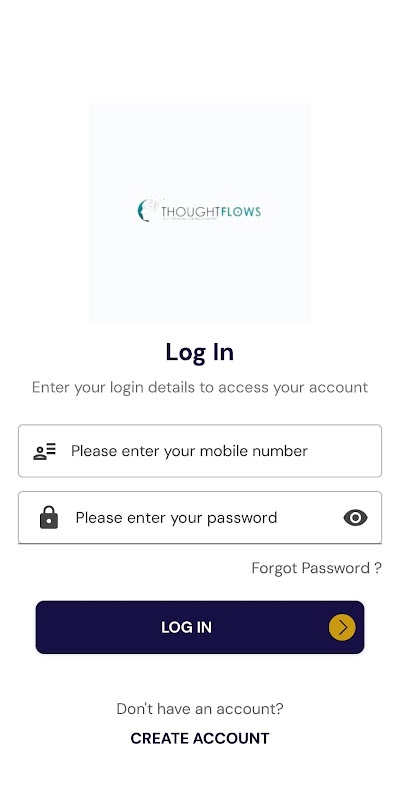
Task: Click the chevron inside the yellow circle
Action: coord(343,627)
